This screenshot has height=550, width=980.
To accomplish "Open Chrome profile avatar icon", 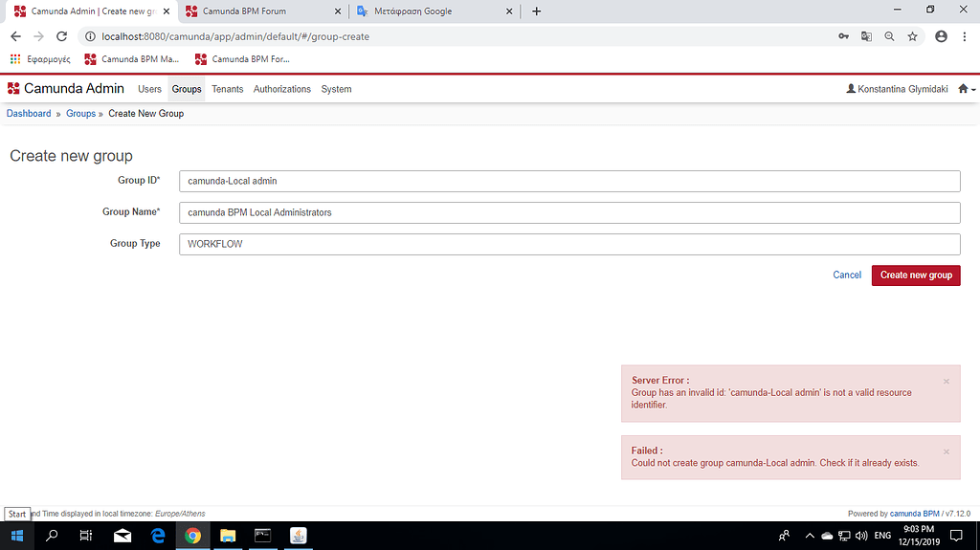I will tap(942, 36).
